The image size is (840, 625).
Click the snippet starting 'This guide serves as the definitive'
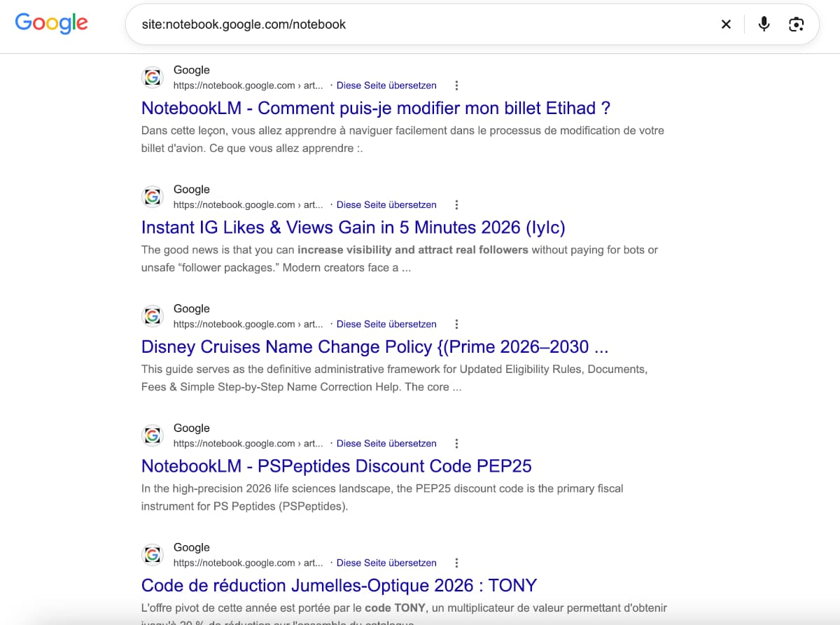pyautogui.click(x=395, y=378)
